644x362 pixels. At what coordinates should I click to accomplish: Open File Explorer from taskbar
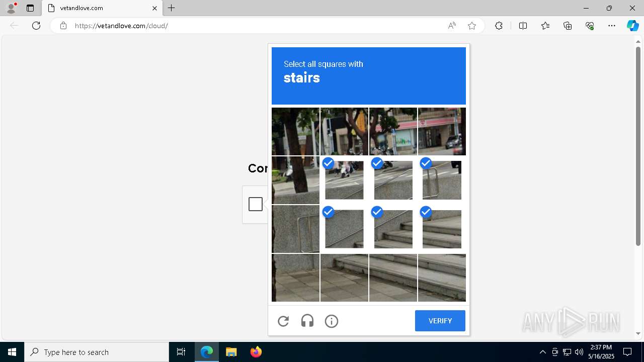pos(231,352)
